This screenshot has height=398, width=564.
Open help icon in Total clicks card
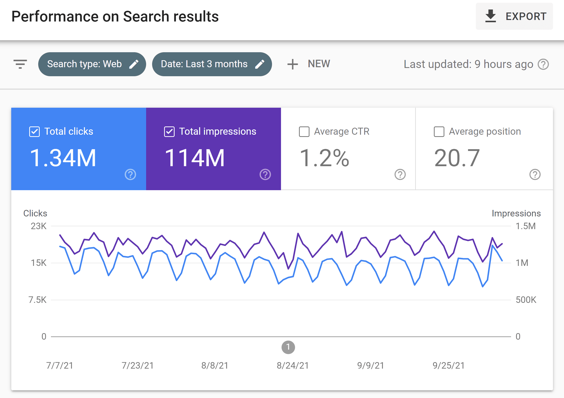[x=130, y=175]
